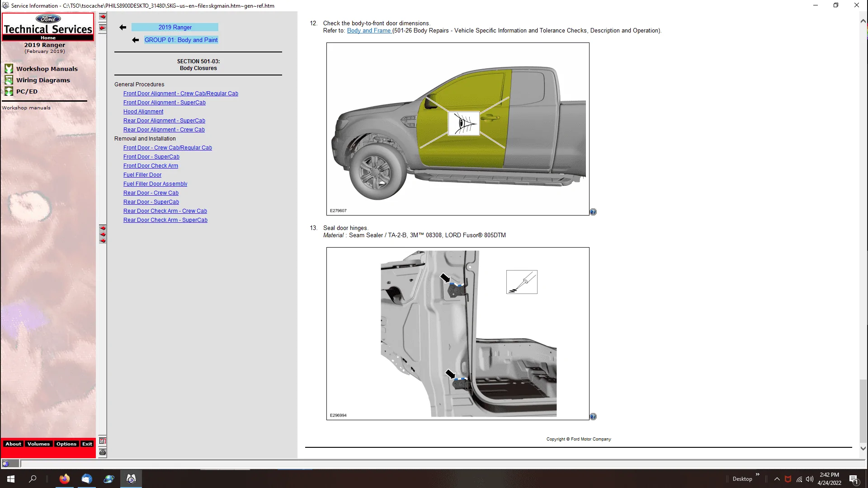Click the volume speaker tray icon
The width and height of the screenshot is (868, 488).
[810, 479]
